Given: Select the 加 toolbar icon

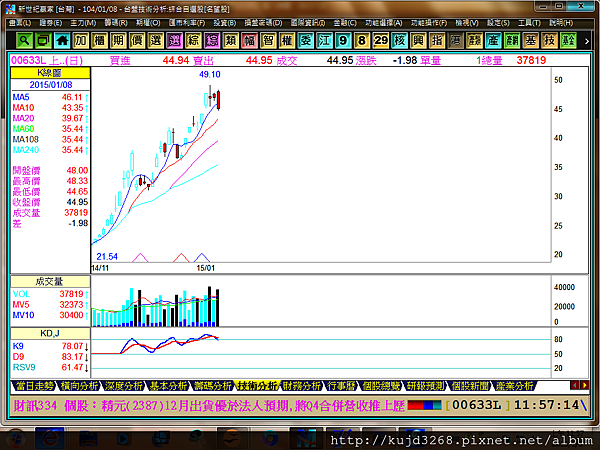Looking at the screenshot, I should coord(80,41).
